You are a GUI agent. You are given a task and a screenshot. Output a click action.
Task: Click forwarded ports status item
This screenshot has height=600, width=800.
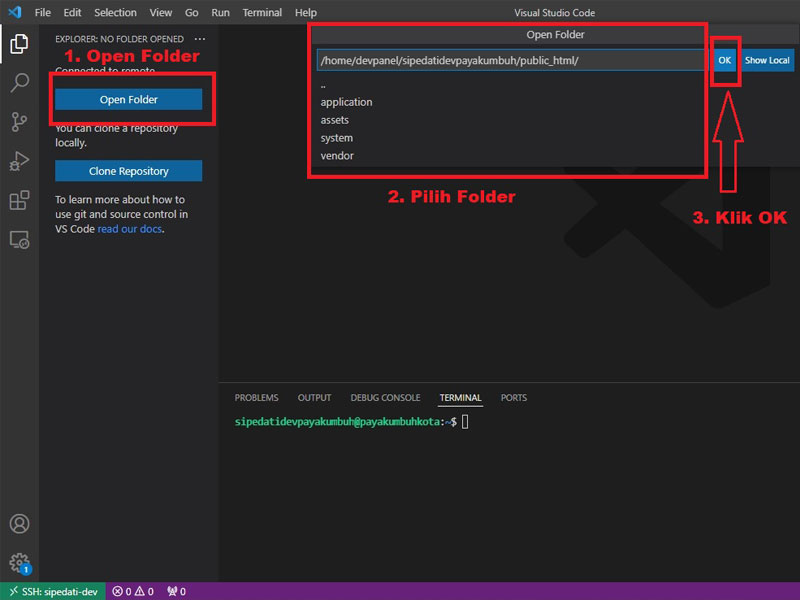(x=177, y=591)
